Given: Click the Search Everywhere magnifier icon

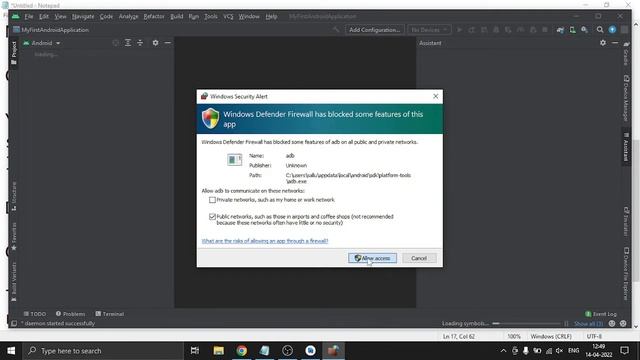Looking at the screenshot, I should click(x=600, y=30).
